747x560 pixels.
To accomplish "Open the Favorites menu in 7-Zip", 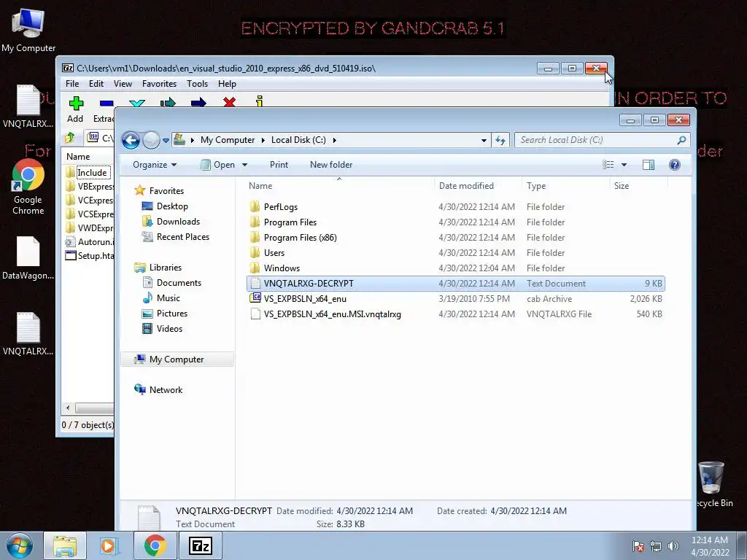I will tap(159, 84).
